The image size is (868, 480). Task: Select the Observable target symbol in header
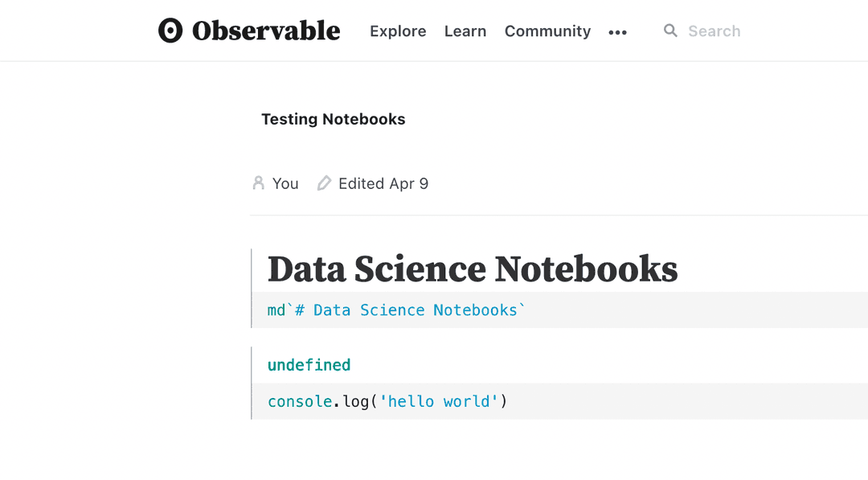170,30
